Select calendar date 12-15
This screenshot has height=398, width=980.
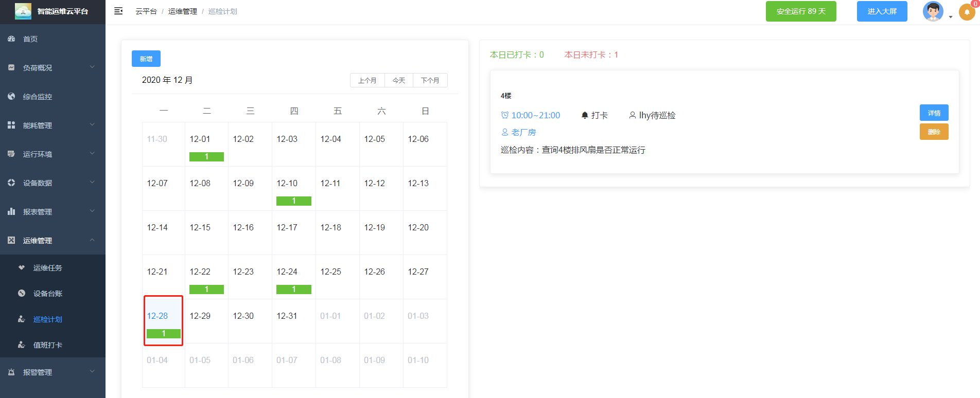click(200, 228)
